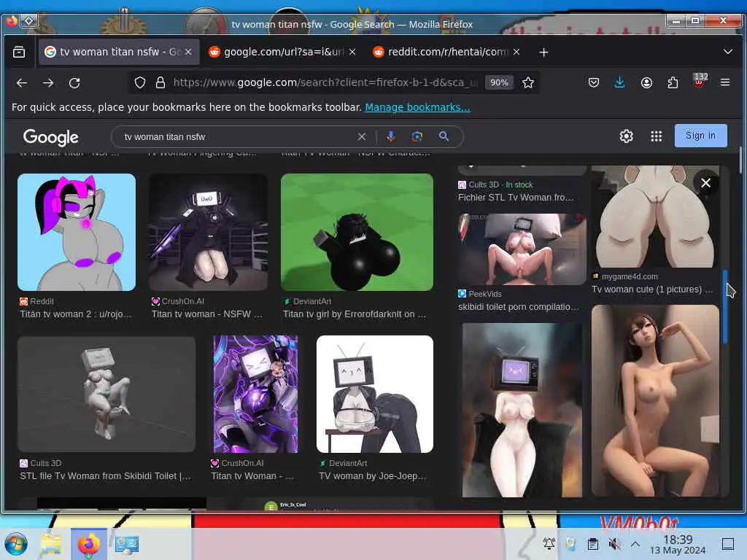Close the image preview side panel

coord(705,183)
